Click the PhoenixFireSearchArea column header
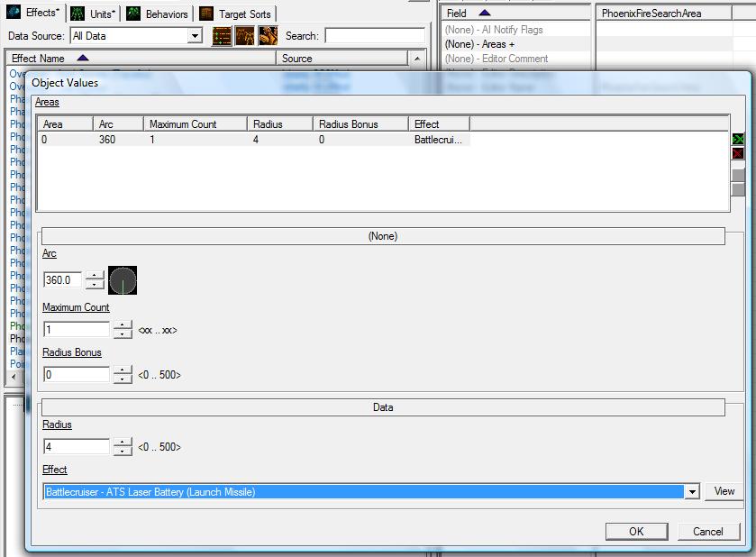756x557 pixels. [664, 14]
